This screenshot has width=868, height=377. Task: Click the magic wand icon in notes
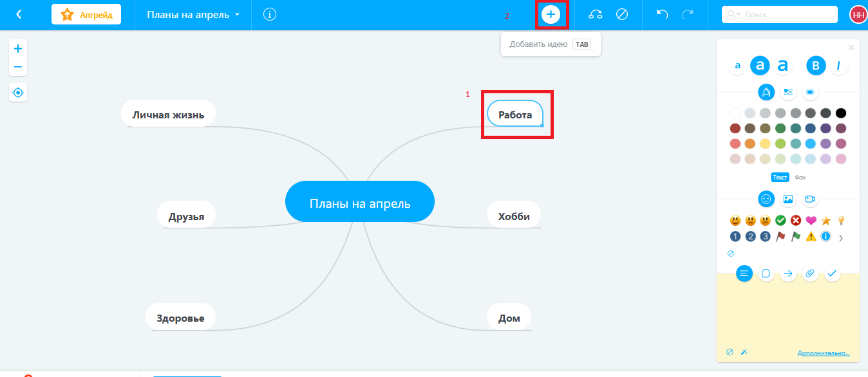744,353
